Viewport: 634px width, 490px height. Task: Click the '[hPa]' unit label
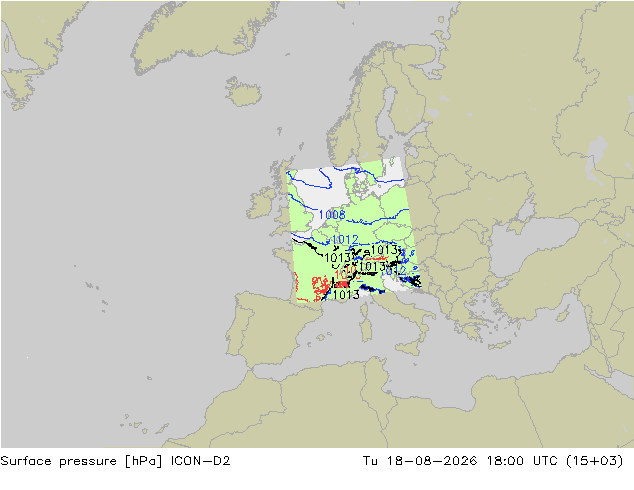click(144, 461)
